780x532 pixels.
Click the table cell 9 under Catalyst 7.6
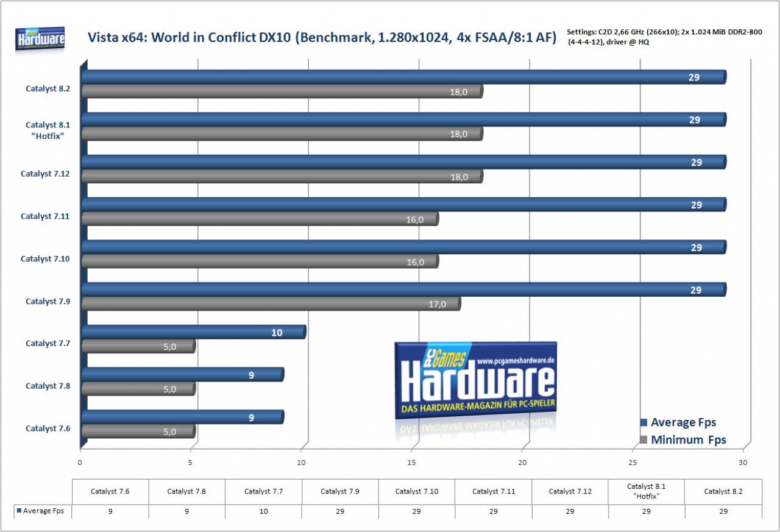[110, 511]
